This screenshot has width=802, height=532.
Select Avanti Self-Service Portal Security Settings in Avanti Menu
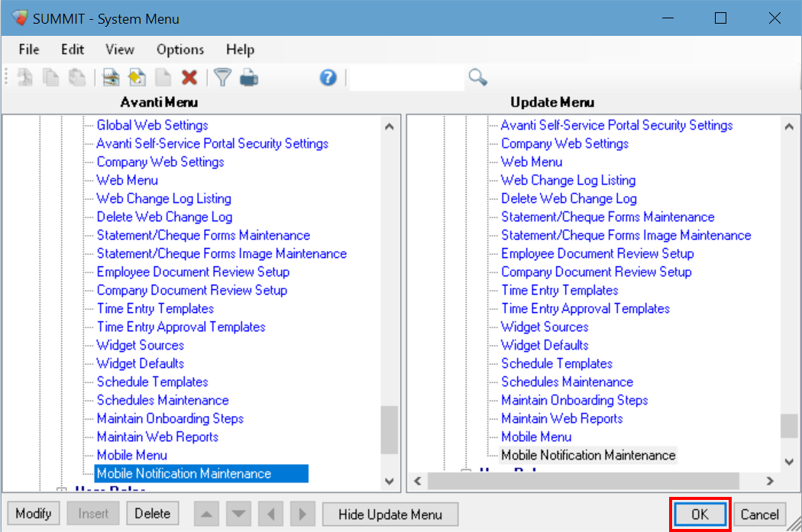click(x=212, y=143)
